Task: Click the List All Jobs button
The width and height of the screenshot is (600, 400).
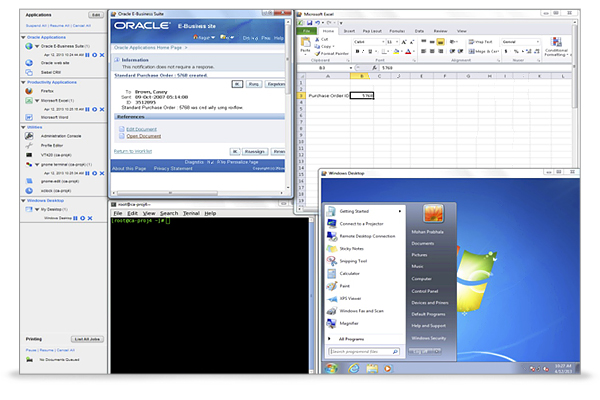Action: pyautogui.click(x=87, y=339)
